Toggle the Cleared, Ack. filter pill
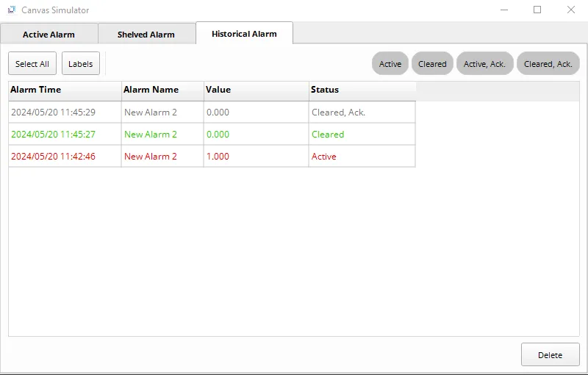The height and width of the screenshot is (375, 588). click(548, 64)
